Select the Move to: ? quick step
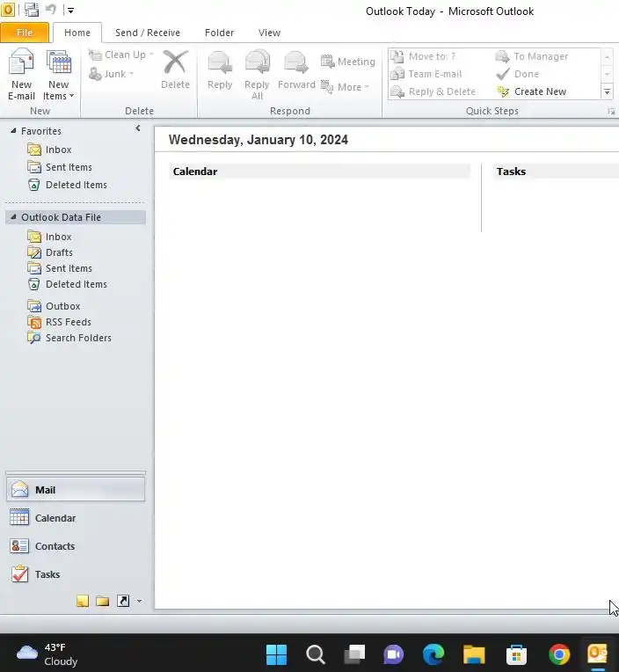Screen dimensions: 619x672 (423, 56)
